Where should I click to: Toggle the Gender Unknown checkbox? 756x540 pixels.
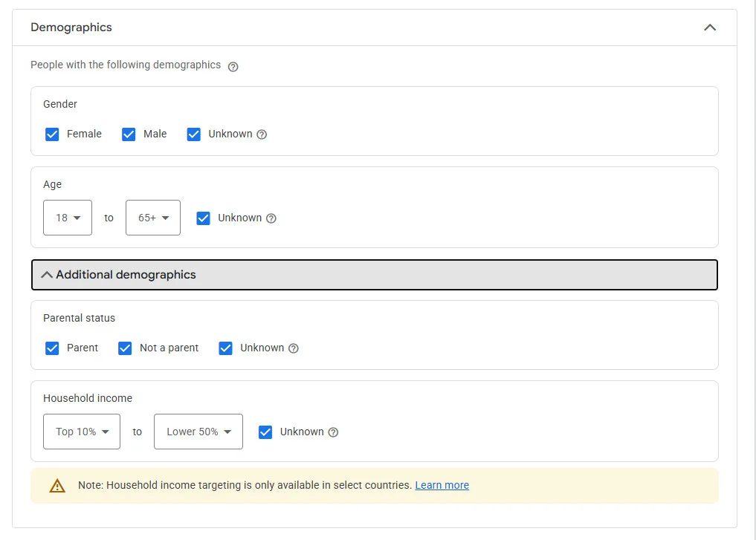pyautogui.click(x=194, y=134)
